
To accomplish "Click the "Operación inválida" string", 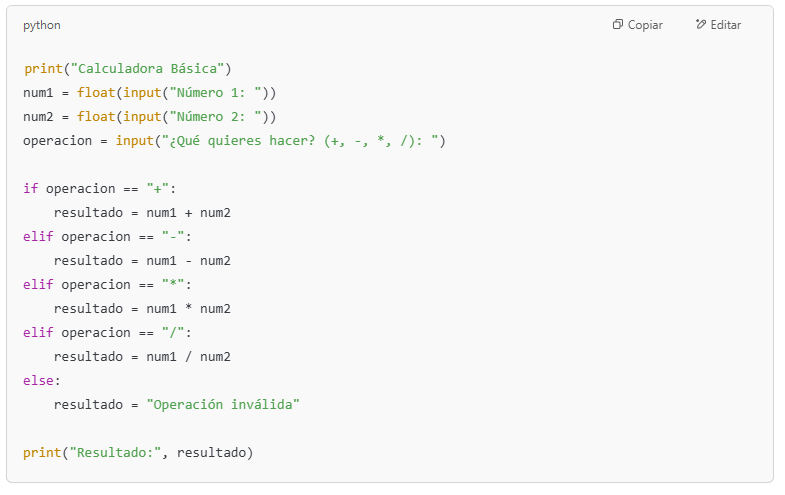I will coord(223,405).
